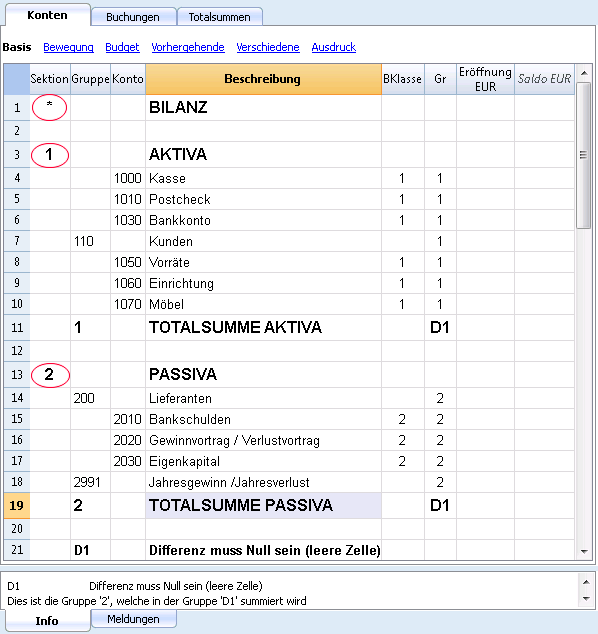
Task: Select account number 1010 cell
Action: [x=128, y=199]
